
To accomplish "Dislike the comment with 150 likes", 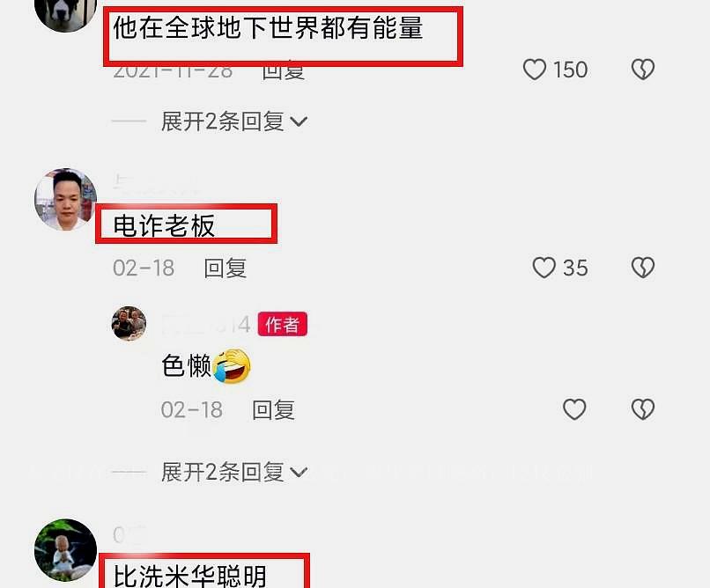I will pyautogui.click(x=643, y=70).
